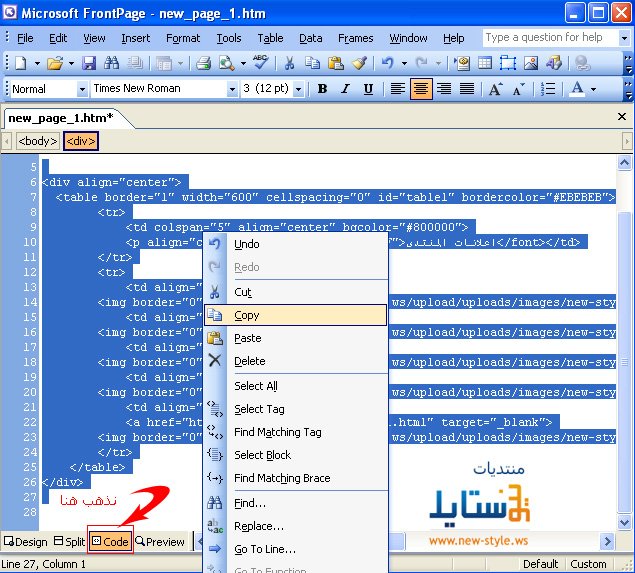This screenshot has height=573, width=635.
Task: Expand Preview in Browser dropdown arrow
Action: click(243, 63)
